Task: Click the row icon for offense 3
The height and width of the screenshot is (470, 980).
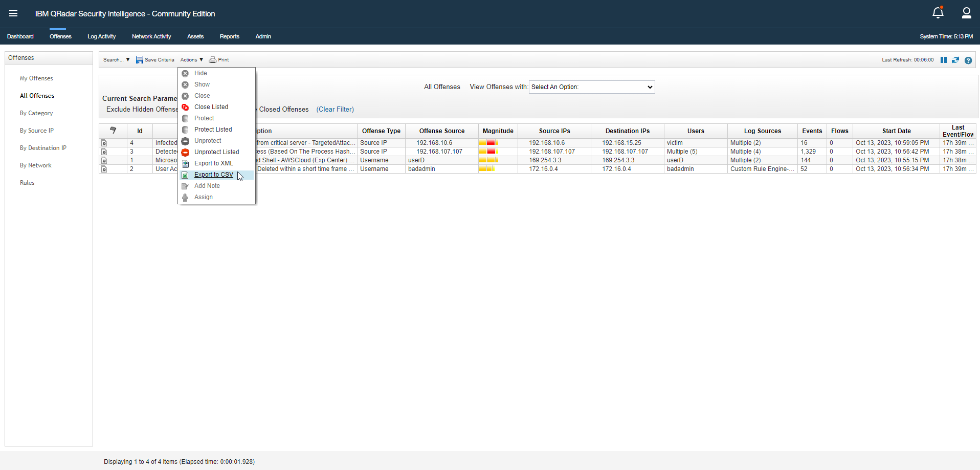Action: [x=104, y=152]
